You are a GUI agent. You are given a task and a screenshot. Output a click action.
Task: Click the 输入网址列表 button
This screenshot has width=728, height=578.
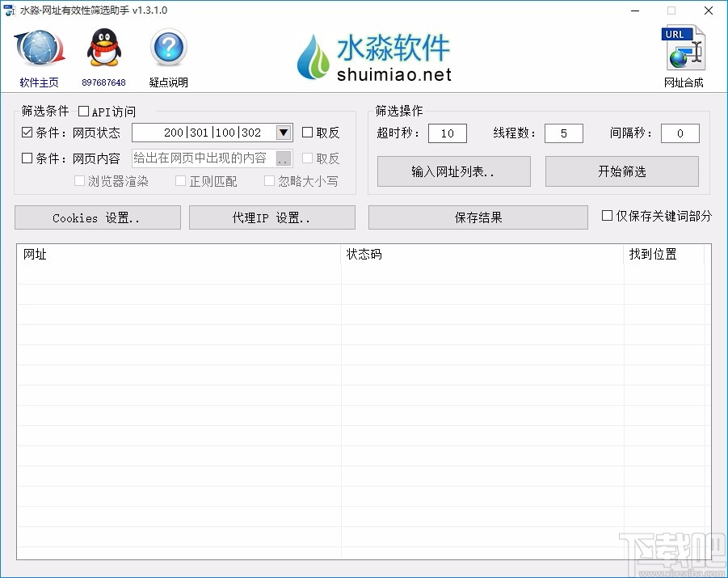[453, 171]
